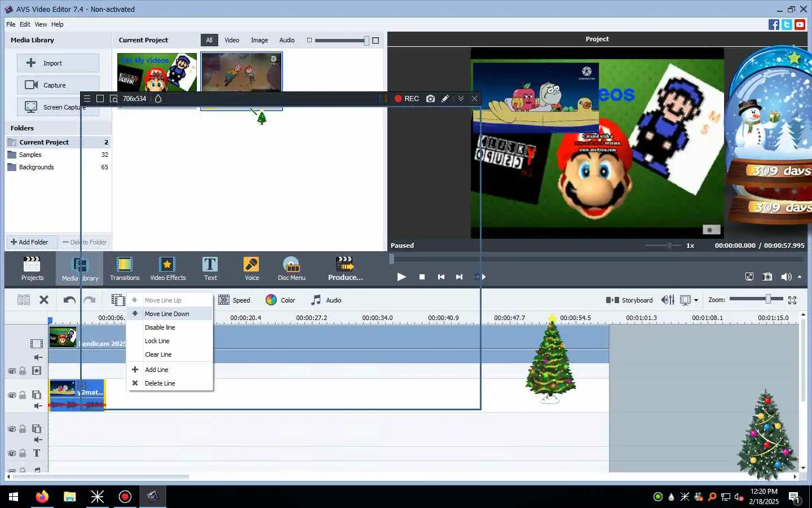Open the File menu

(11, 24)
